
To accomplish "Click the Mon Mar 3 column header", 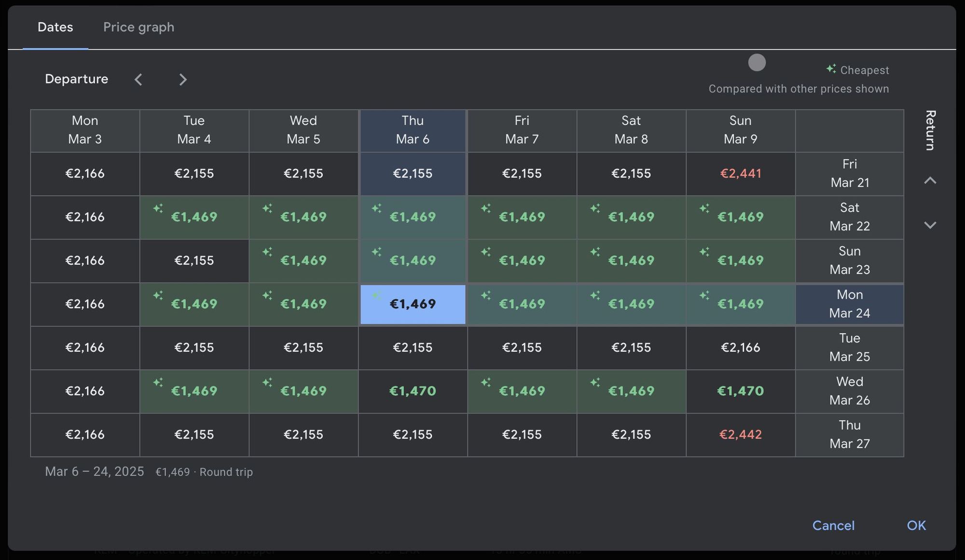I will (85, 130).
